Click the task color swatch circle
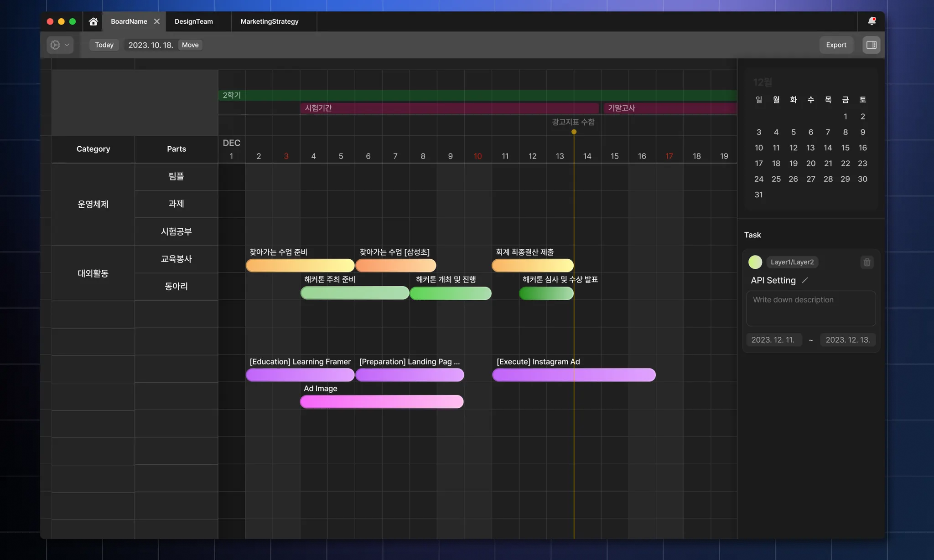The width and height of the screenshot is (934, 560). click(755, 262)
